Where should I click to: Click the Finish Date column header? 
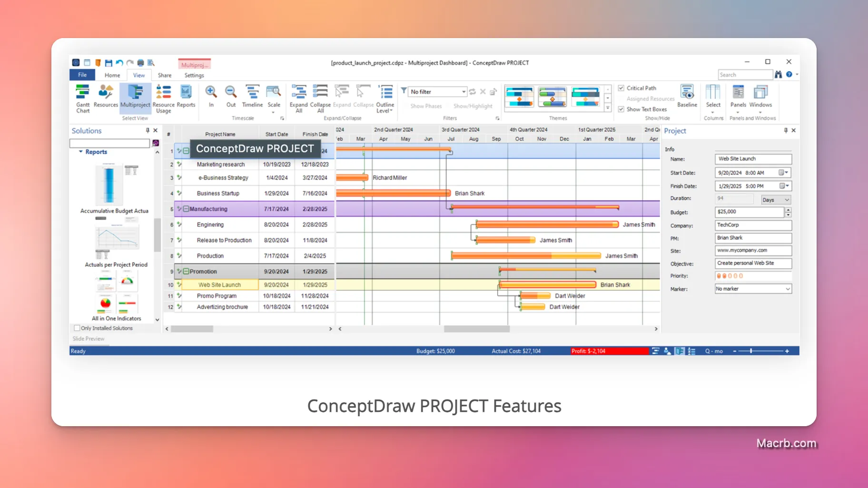(x=315, y=134)
